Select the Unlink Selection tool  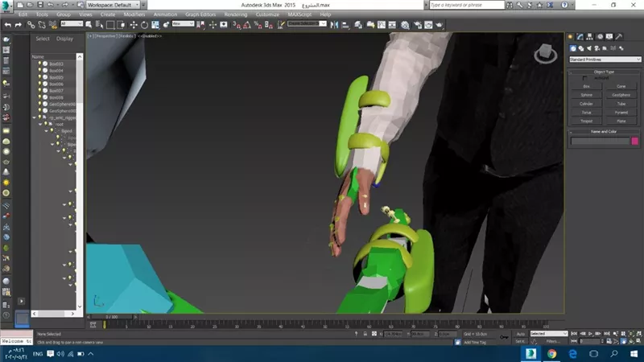42,25
